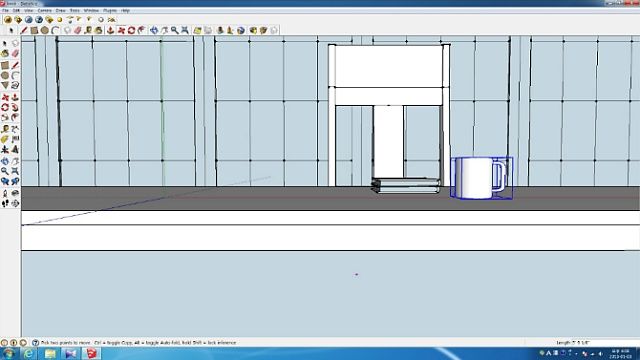Launch Internet Explorer from the taskbar
Viewport: 640px width, 360px height.
29,353
